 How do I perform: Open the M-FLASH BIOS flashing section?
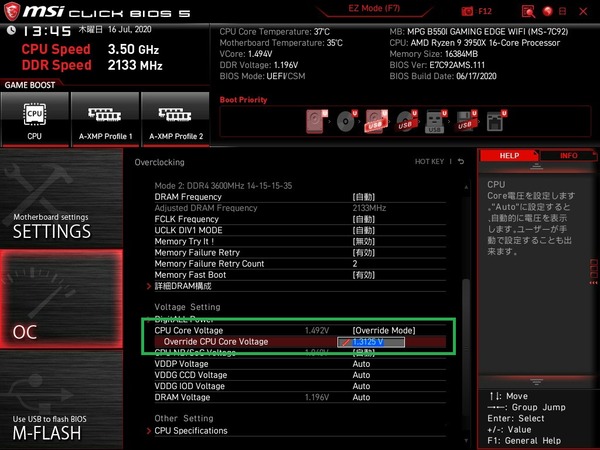[61, 400]
